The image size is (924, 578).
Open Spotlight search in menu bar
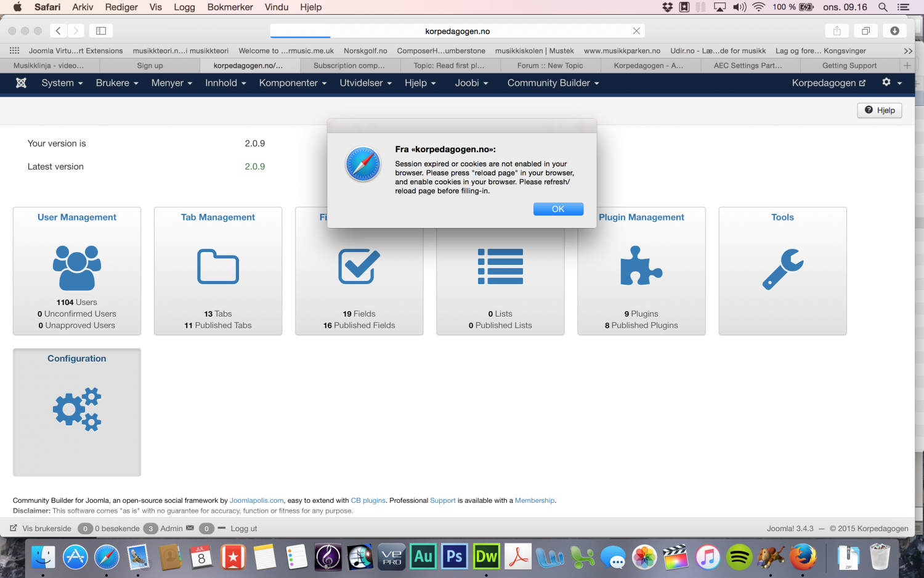pyautogui.click(x=883, y=7)
